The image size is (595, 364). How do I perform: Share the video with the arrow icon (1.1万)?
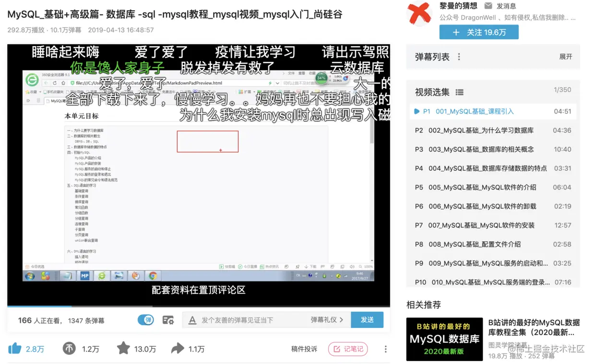178,349
